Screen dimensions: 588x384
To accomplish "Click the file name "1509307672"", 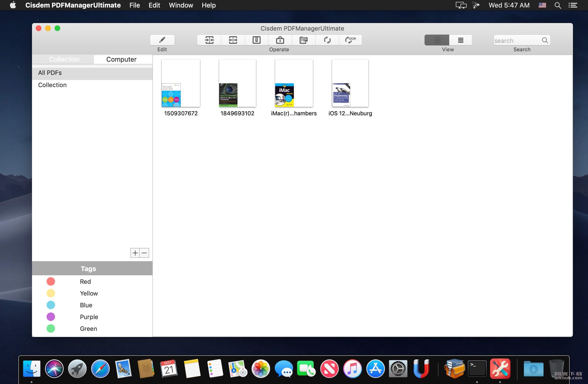I will coord(181,113).
